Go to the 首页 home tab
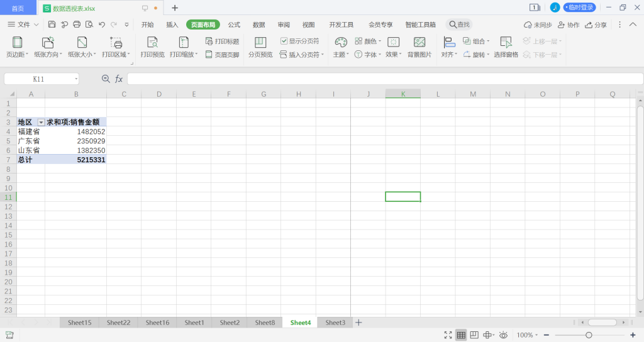 [18, 8]
